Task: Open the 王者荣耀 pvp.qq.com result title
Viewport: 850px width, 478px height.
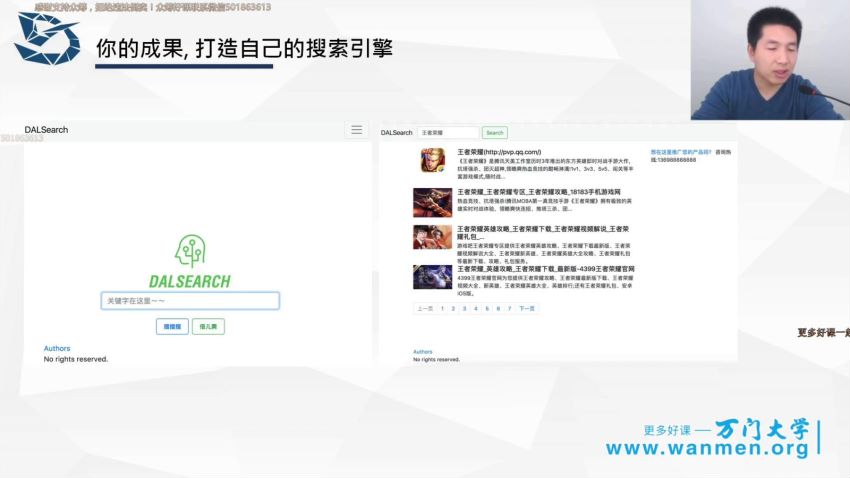Action: point(499,152)
